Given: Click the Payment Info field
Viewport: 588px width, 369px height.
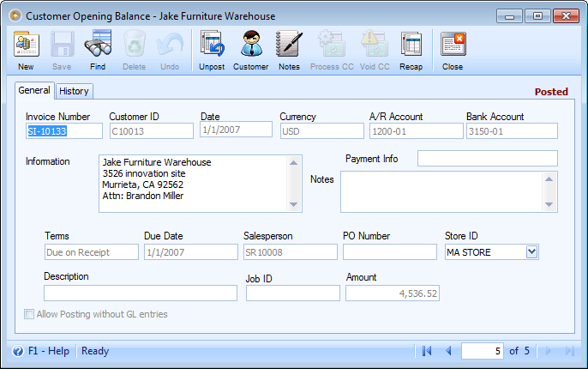Looking at the screenshot, I should click(487, 159).
